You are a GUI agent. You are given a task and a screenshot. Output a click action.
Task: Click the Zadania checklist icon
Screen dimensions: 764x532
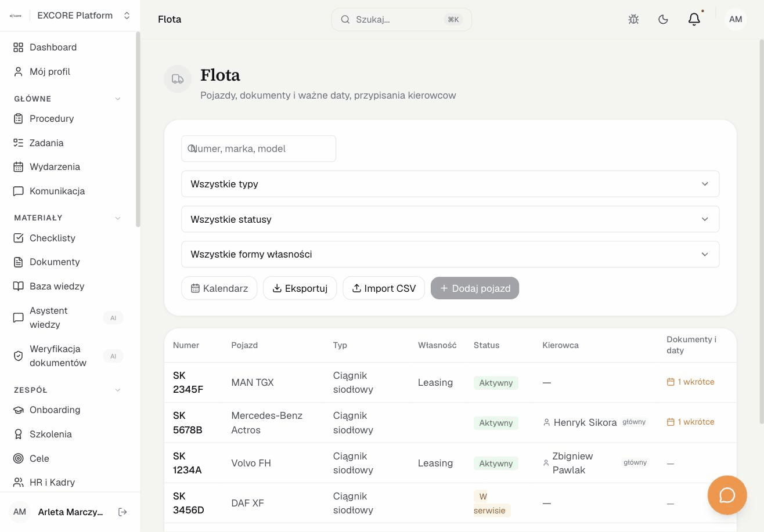19,143
